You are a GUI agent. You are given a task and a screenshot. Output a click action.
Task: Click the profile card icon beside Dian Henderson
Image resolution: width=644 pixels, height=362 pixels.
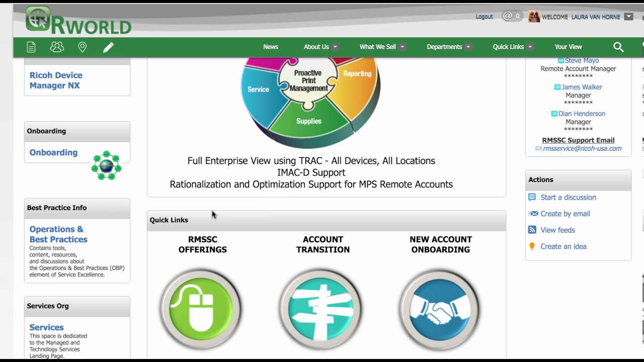(x=554, y=114)
